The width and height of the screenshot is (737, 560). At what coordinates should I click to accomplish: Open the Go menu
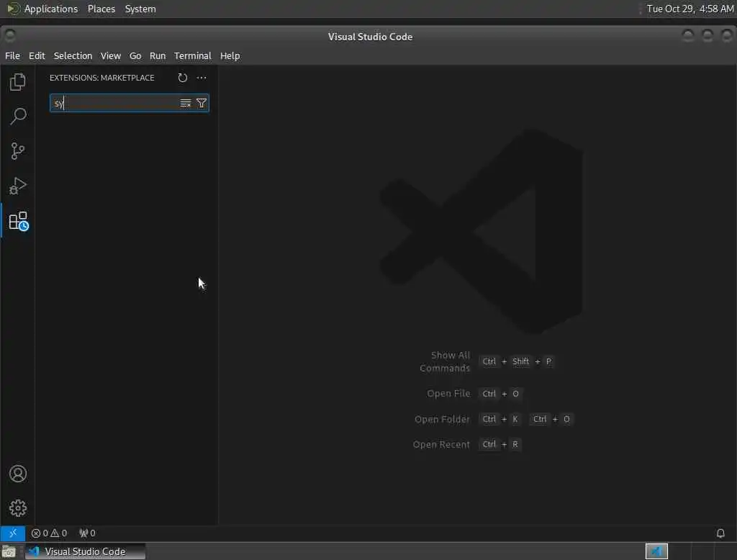[x=135, y=55]
